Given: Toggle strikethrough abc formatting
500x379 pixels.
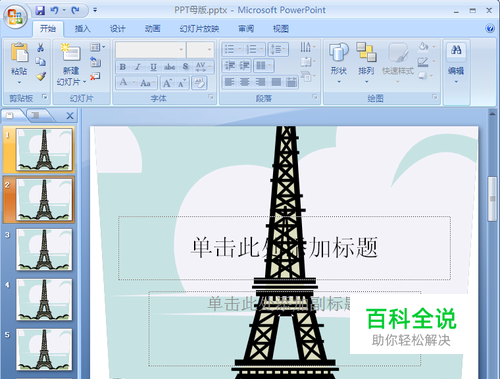Looking at the screenshot, I should click(x=169, y=67).
